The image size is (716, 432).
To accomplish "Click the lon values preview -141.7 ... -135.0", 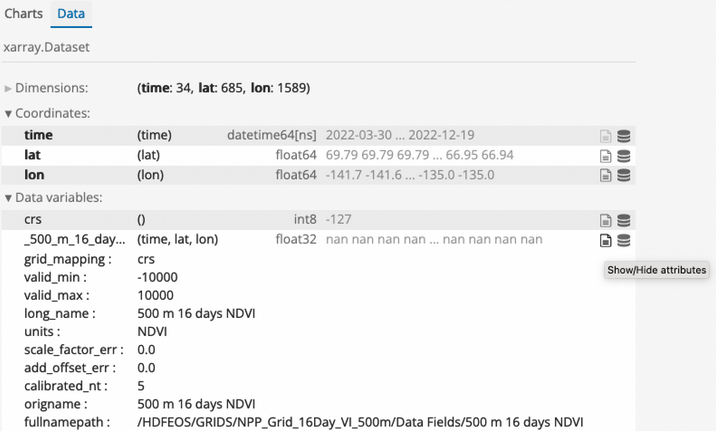I will (410, 175).
